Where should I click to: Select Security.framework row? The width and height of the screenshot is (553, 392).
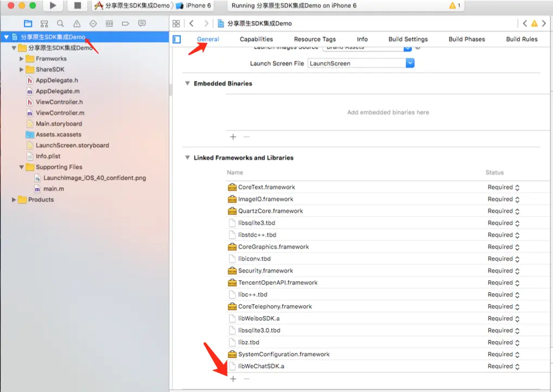[388, 270]
